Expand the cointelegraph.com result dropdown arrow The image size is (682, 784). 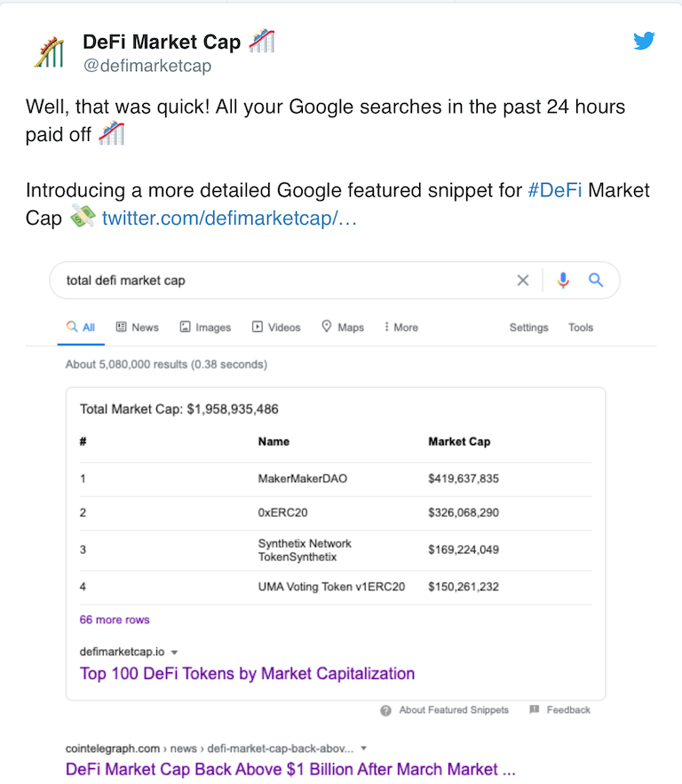pos(363,748)
